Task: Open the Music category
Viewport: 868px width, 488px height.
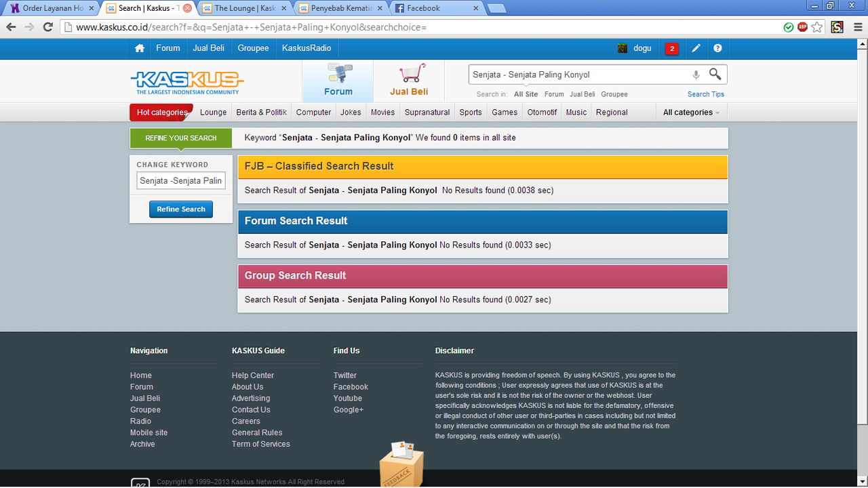Action: click(576, 113)
